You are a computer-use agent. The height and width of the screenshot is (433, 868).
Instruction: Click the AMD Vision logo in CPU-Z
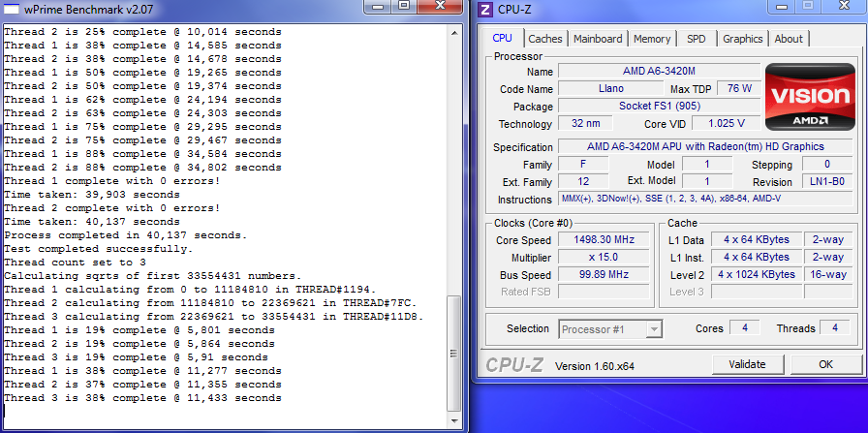pyautogui.click(x=810, y=97)
